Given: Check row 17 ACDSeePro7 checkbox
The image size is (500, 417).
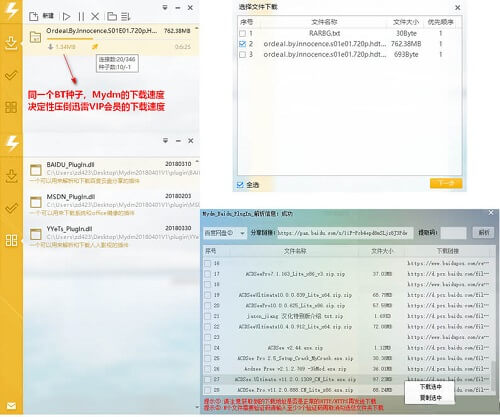Looking at the screenshot, I should pos(207,274).
